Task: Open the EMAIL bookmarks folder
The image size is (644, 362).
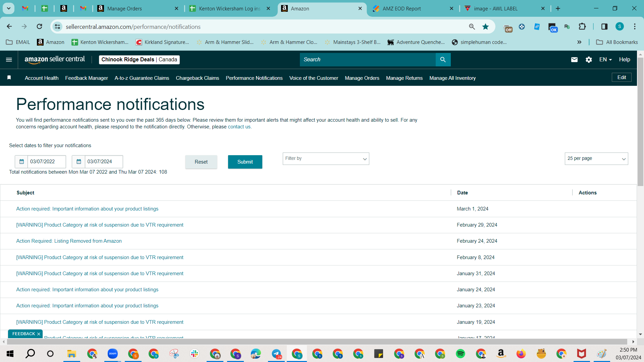Action: (x=18, y=42)
